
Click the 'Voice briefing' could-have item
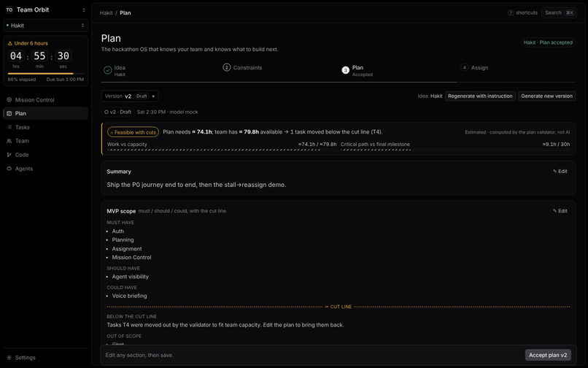click(129, 296)
